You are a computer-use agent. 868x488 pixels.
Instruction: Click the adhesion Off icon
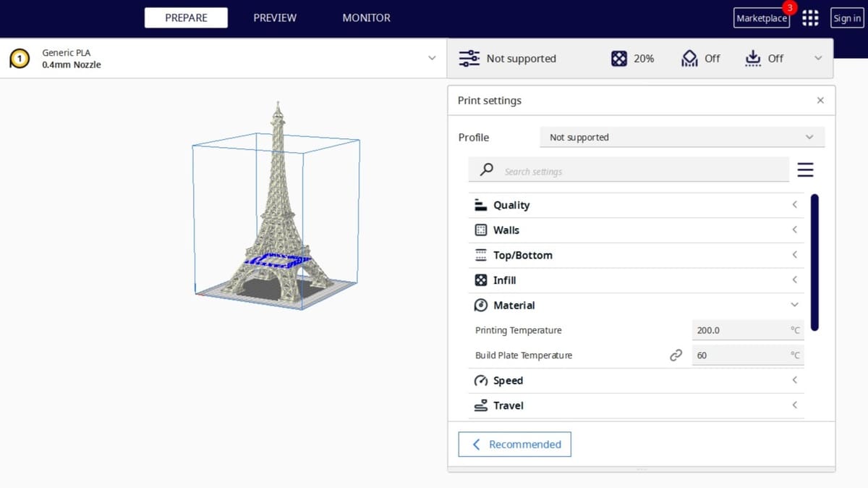753,59
